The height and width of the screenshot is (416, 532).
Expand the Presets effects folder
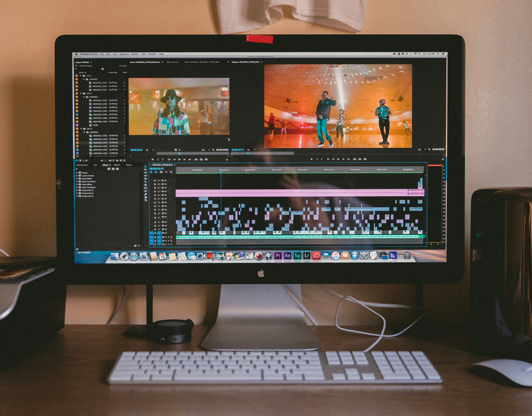(77, 173)
